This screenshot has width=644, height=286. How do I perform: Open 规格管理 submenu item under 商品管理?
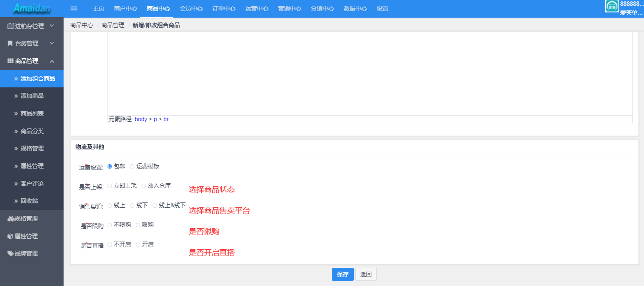(32, 148)
